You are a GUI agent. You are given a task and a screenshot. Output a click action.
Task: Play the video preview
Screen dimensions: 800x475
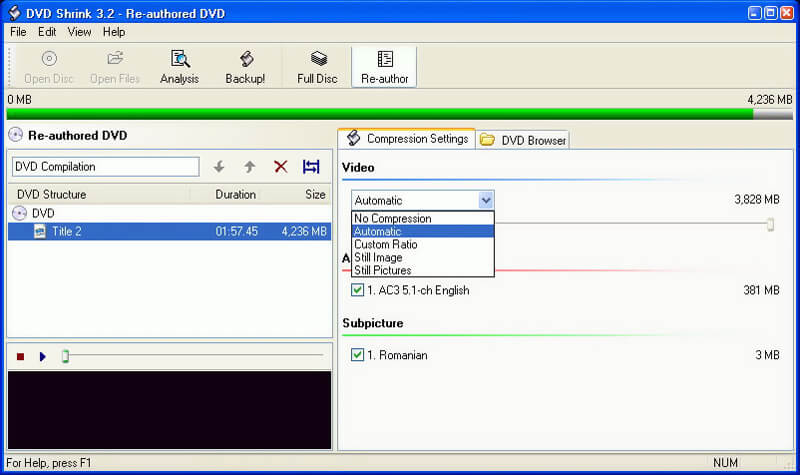(42, 356)
